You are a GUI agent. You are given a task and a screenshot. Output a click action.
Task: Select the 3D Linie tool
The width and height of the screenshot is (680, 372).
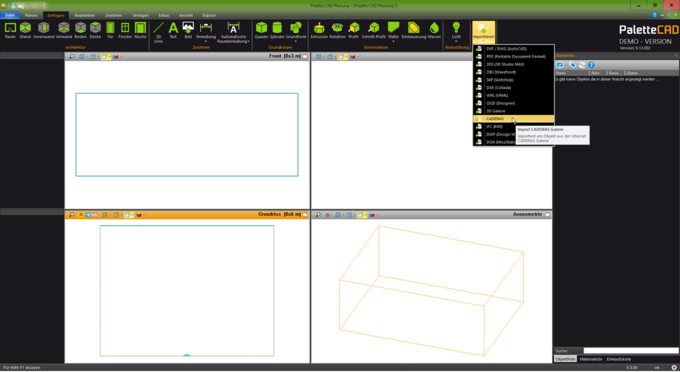pos(158,32)
